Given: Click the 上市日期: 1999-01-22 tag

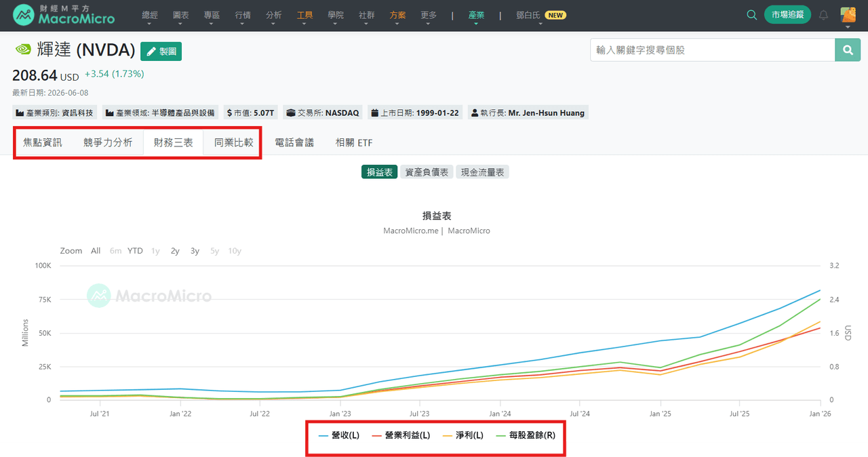Looking at the screenshot, I should pos(415,113).
